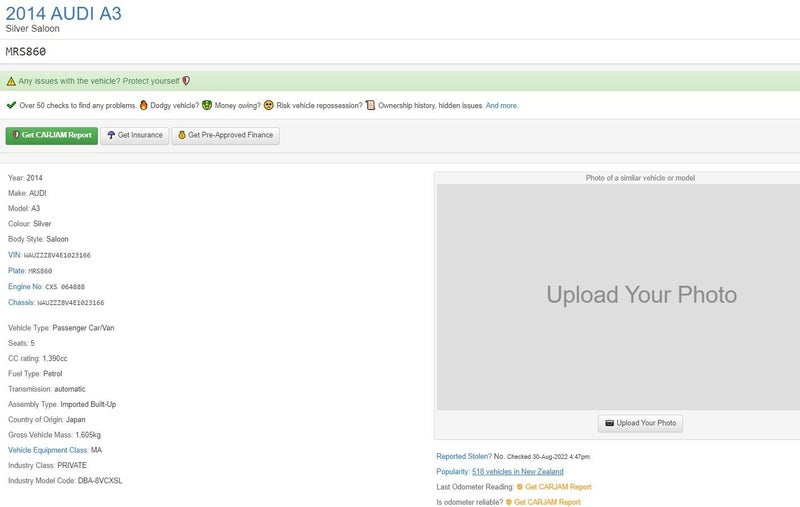This screenshot has width=800, height=507.
Task: Click the 'Industry Model Code: DBA-8VCXSL' row
Action: (x=65, y=481)
